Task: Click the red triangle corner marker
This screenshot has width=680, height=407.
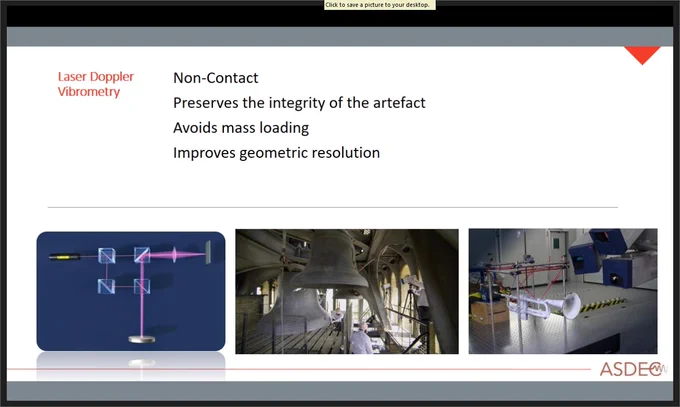Action: (642, 56)
